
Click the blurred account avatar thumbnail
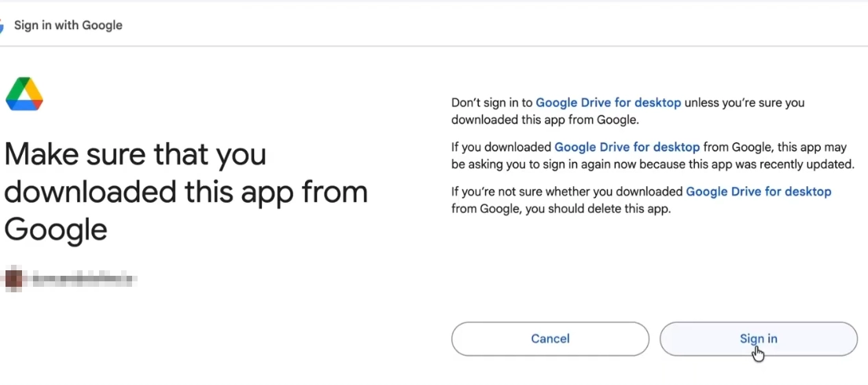point(13,280)
